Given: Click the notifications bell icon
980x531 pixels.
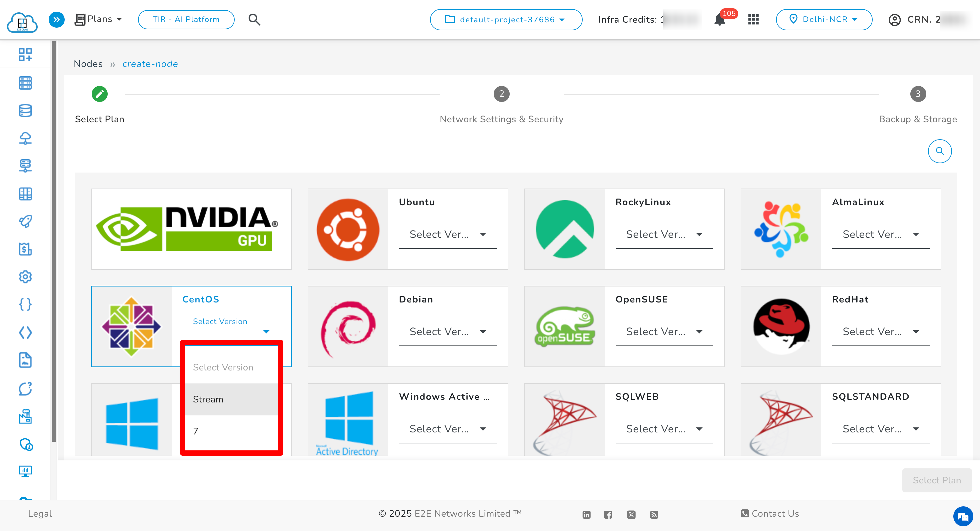Looking at the screenshot, I should click(719, 20).
